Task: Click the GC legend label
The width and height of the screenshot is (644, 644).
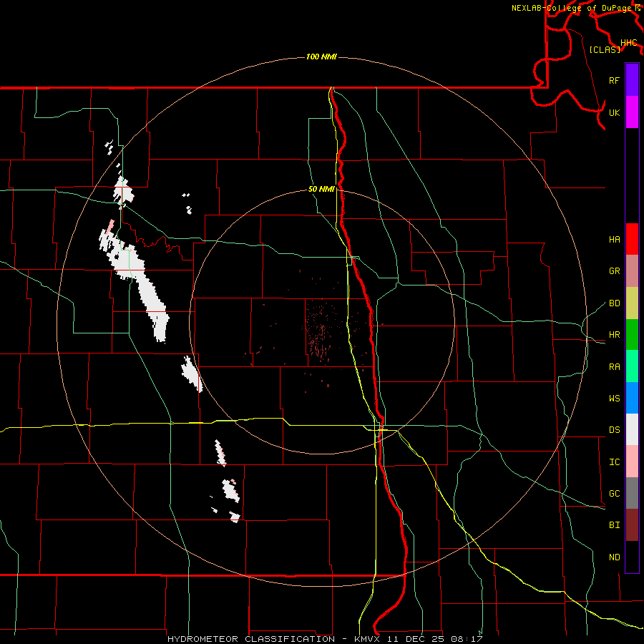Action: 614,494
